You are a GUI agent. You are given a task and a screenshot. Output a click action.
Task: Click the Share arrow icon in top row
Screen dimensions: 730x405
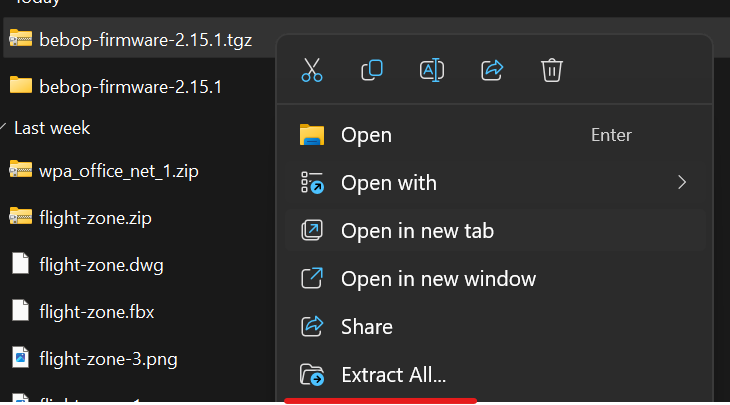point(492,70)
